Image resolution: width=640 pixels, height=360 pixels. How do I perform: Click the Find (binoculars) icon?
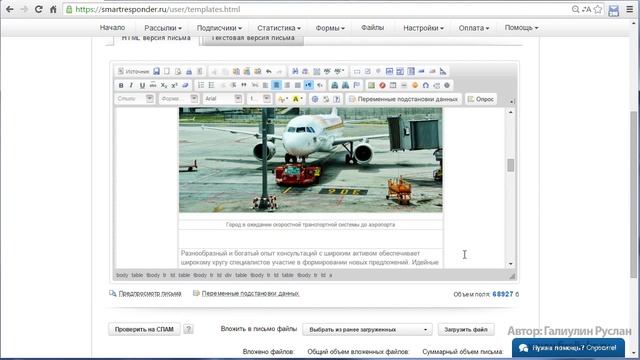tap(295, 71)
